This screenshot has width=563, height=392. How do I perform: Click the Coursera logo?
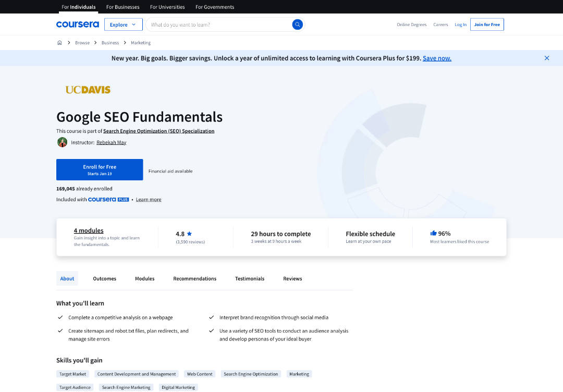tap(77, 24)
